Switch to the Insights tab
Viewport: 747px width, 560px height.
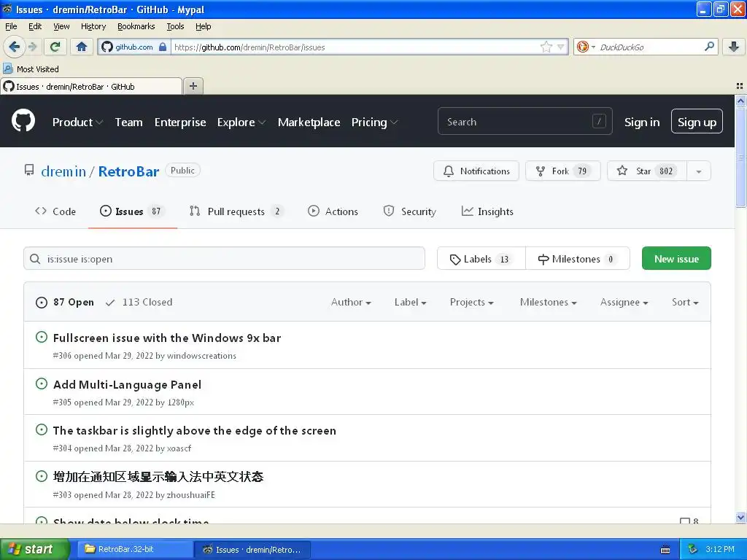[487, 211]
